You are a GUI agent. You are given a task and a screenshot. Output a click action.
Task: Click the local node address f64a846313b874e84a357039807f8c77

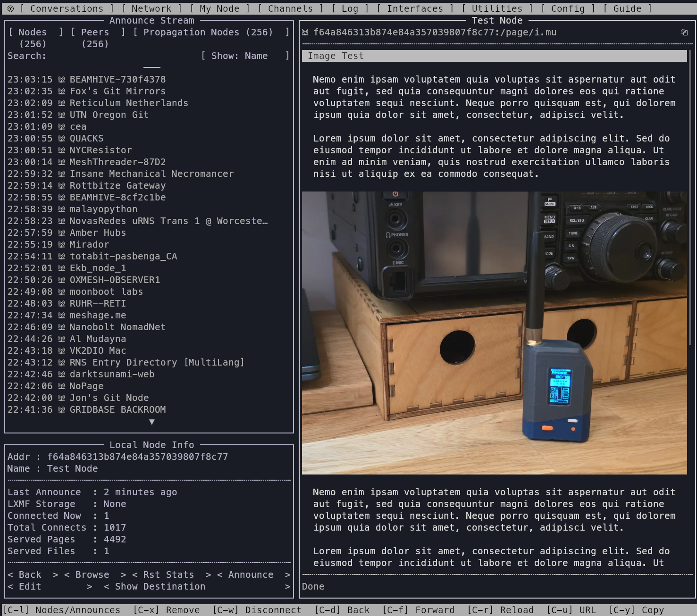click(137, 457)
